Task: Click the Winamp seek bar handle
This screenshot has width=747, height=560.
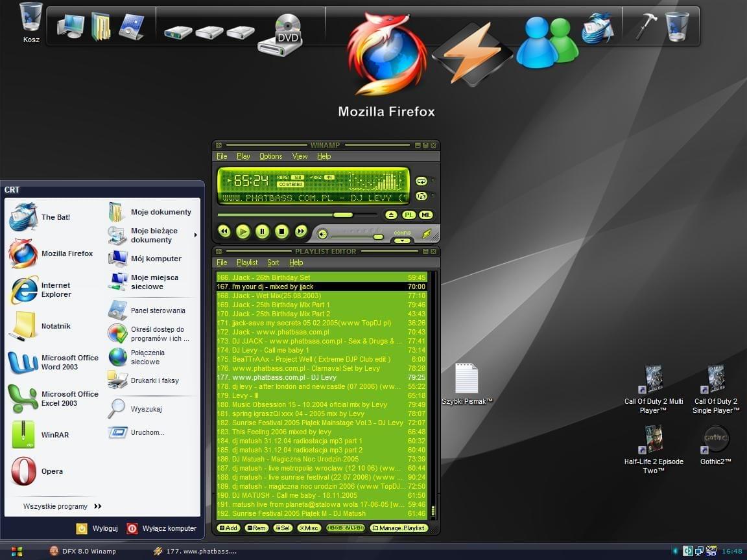Action: point(342,215)
